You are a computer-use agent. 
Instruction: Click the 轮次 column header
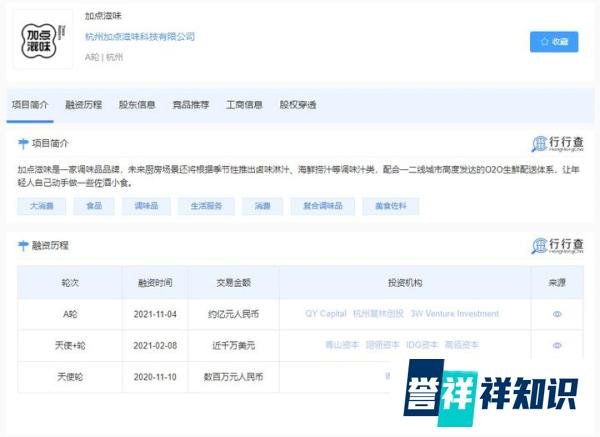[x=70, y=283]
